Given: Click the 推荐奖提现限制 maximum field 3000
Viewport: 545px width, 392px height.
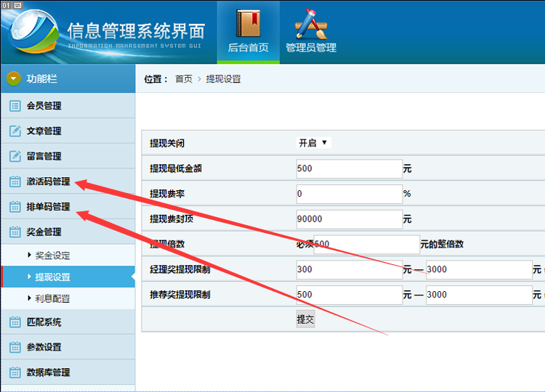Looking at the screenshot, I should point(479,295).
